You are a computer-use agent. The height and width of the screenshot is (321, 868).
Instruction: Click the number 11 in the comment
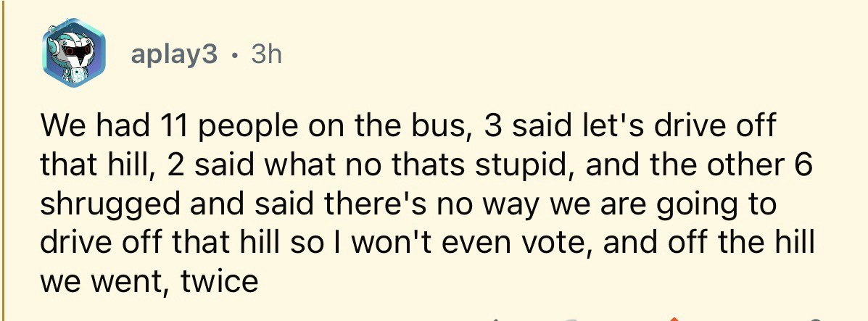click(166, 127)
